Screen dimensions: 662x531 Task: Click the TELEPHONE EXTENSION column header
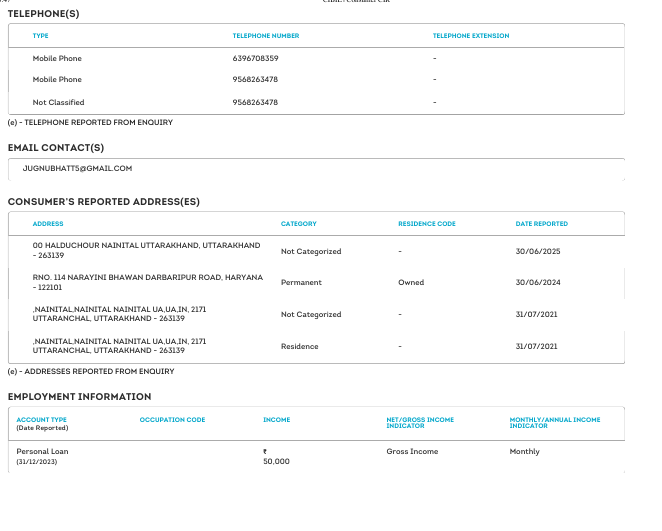tap(471, 36)
